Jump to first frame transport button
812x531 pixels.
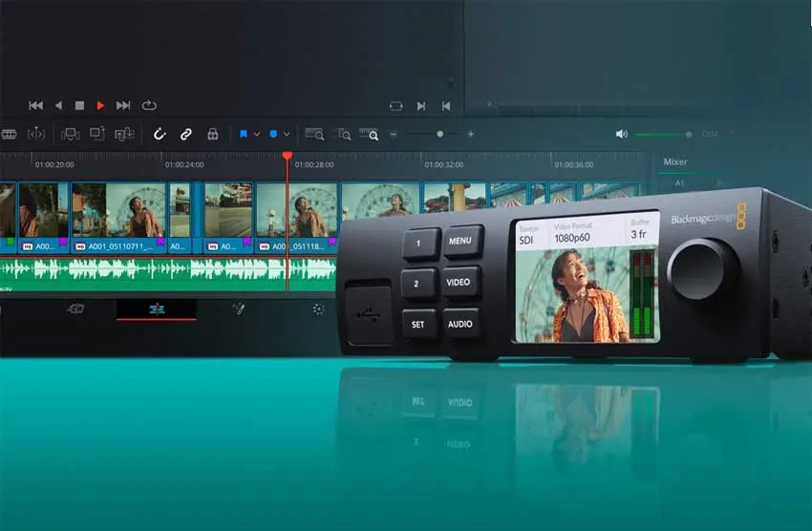35,106
